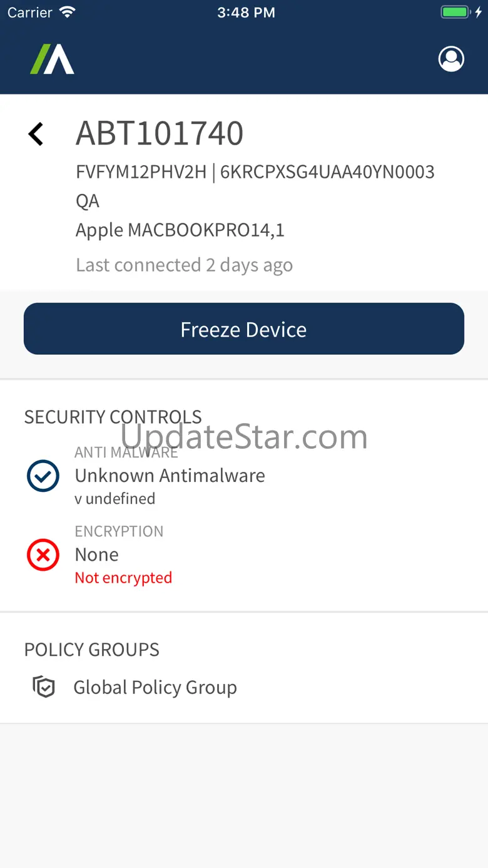Tap Last connected 2 days ago

point(184,265)
